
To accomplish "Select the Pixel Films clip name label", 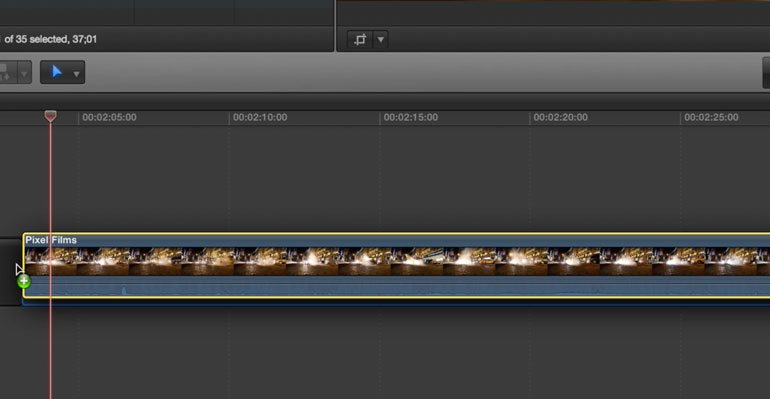I will coord(51,240).
